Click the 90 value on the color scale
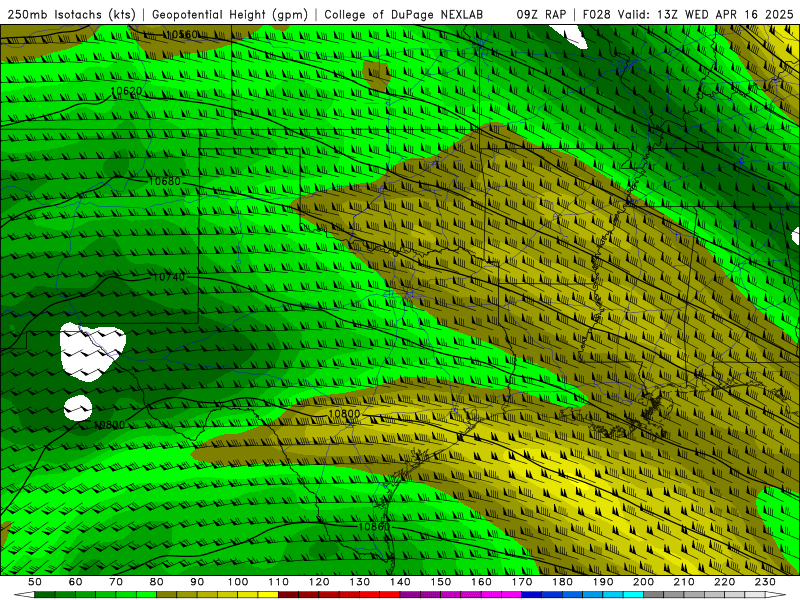Viewport: 800px width, 600px height. (x=197, y=582)
